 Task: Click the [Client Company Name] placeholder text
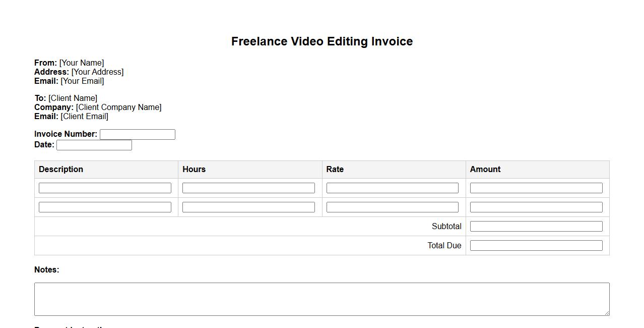point(118,107)
